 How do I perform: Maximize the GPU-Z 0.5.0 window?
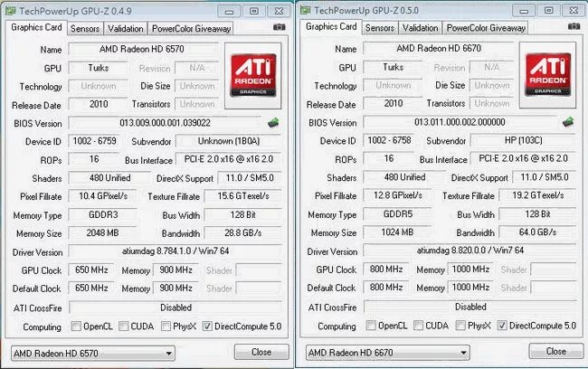[548, 11]
